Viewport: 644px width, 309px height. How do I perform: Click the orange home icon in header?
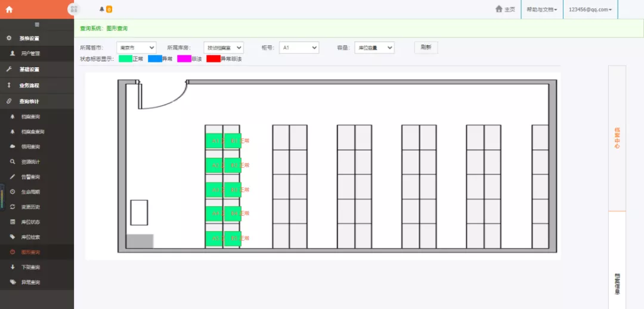coord(9,9)
